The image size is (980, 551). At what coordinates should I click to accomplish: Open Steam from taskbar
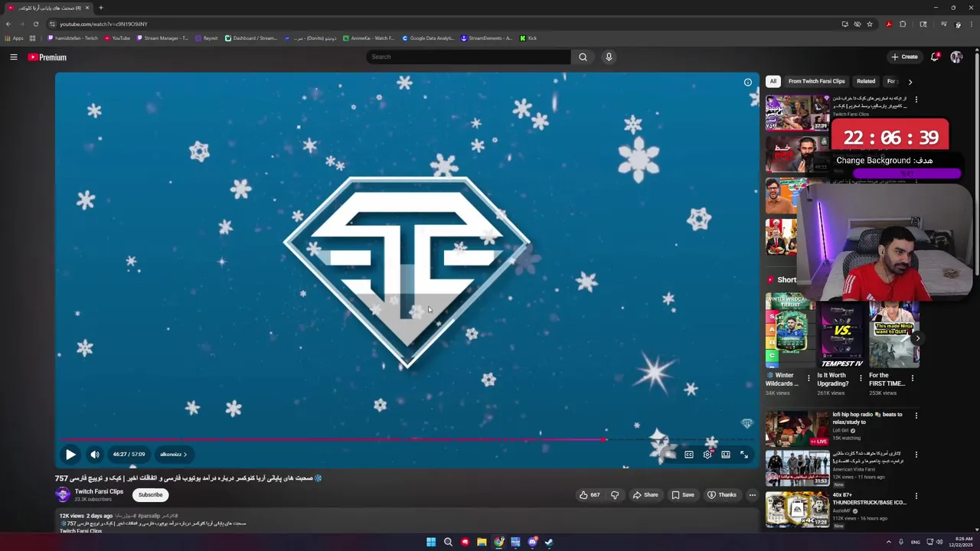[549, 542]
